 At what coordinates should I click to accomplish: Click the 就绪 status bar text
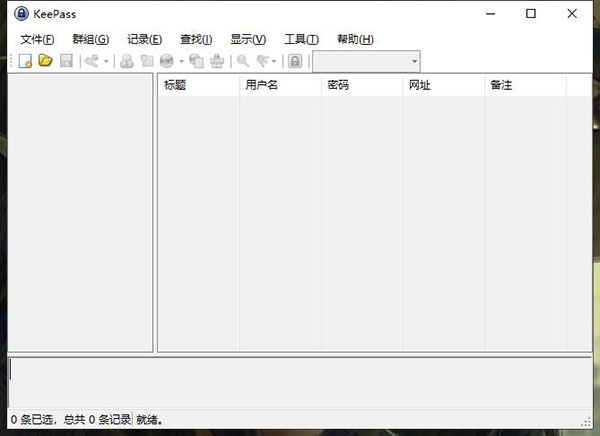[149, 420]
